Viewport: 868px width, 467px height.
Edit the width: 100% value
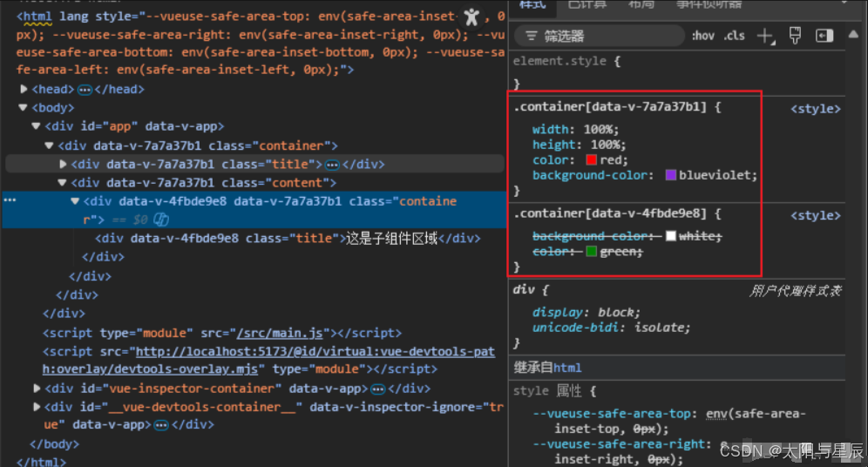(x=601, y=130)
